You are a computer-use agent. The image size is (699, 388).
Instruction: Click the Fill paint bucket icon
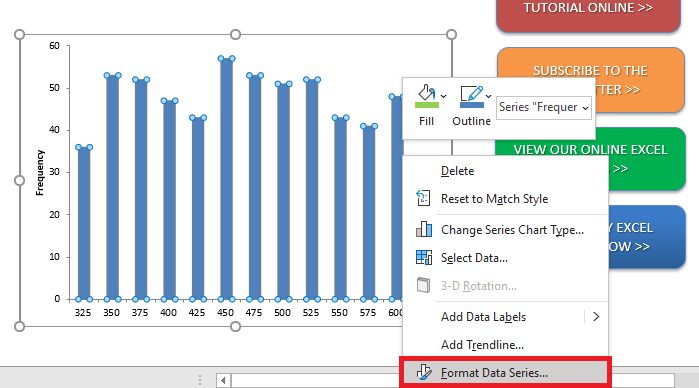click(x=427, y=96)
